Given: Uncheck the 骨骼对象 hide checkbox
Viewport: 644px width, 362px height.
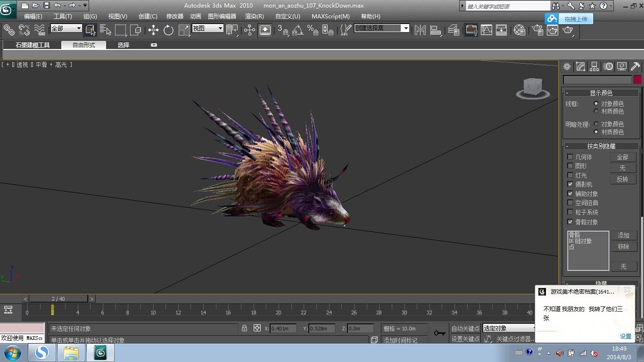Looking at the screenshot, I should tap(570, 222).
